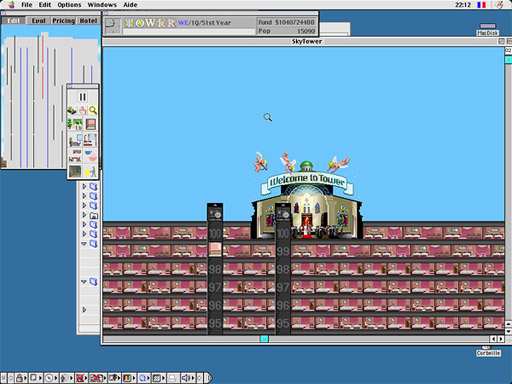Click the monitor color depth strip module
The height and width of the screenshot is (384, 512).
click(128, 378)
